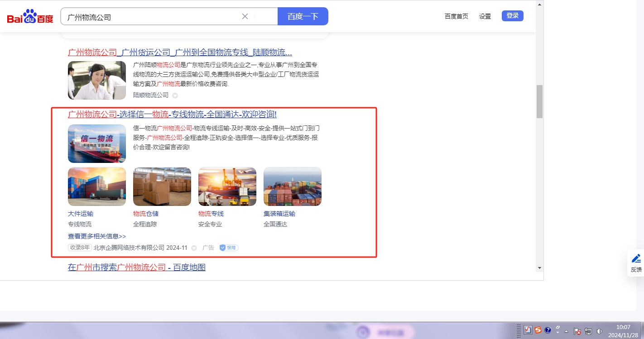Open 百度首页 in the top navigation
The image size is (644, 339).
[456, 16]
